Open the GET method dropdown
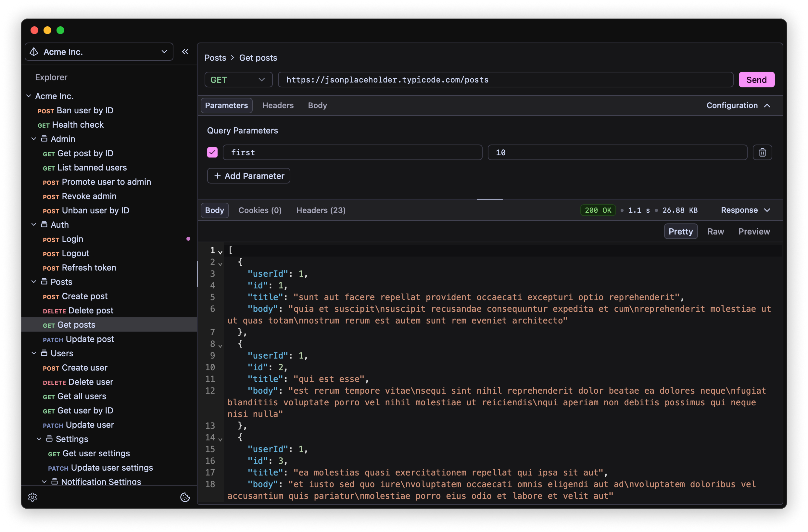 pyautogui.click(x=238, y=80)
